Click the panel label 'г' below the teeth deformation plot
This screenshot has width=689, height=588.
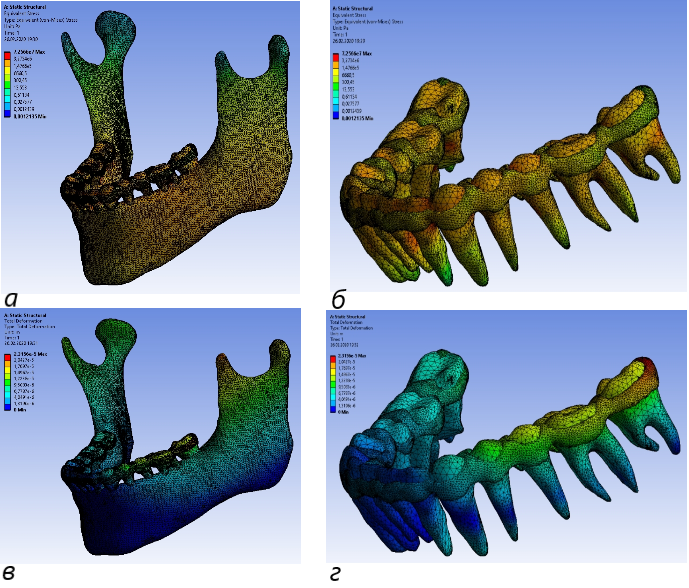coord(338,573)
